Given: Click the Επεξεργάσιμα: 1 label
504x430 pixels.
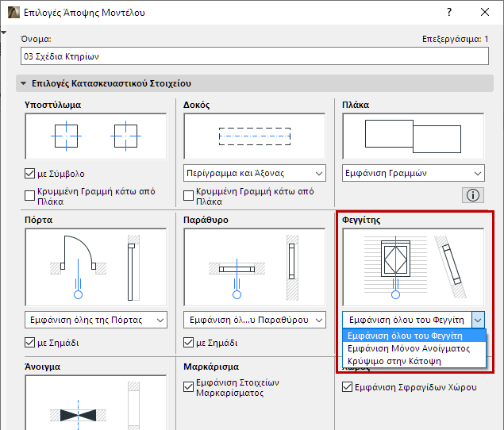Looking at the screenshot, I should click(x=455, y=39).
